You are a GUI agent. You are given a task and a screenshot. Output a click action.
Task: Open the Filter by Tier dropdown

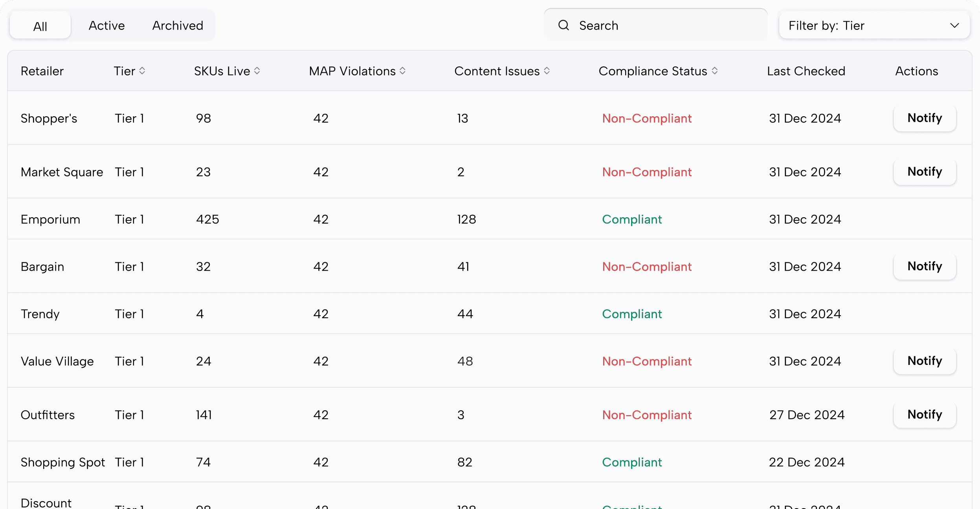click(874, 26)
